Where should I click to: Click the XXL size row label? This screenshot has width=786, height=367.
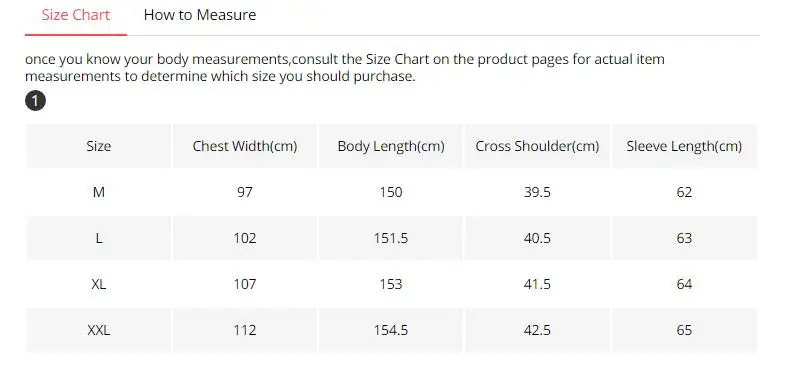pos(99,330)
